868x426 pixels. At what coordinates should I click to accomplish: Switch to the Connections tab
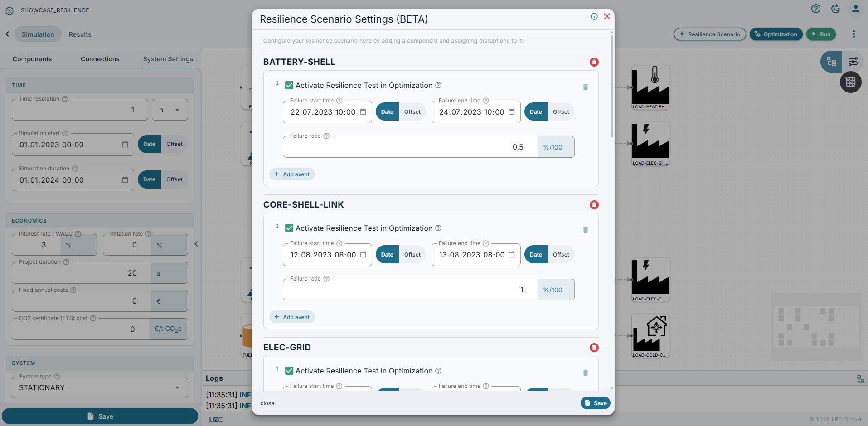[100, 59]
